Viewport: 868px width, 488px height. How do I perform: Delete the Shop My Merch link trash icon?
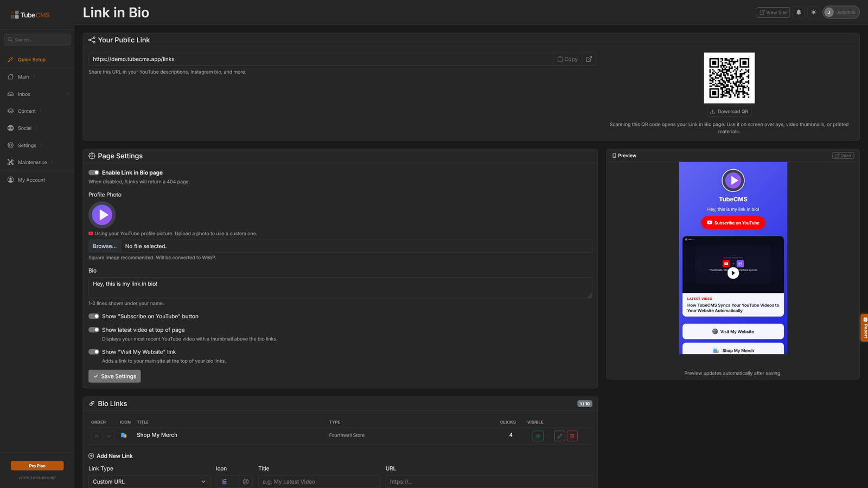(572, 435)
